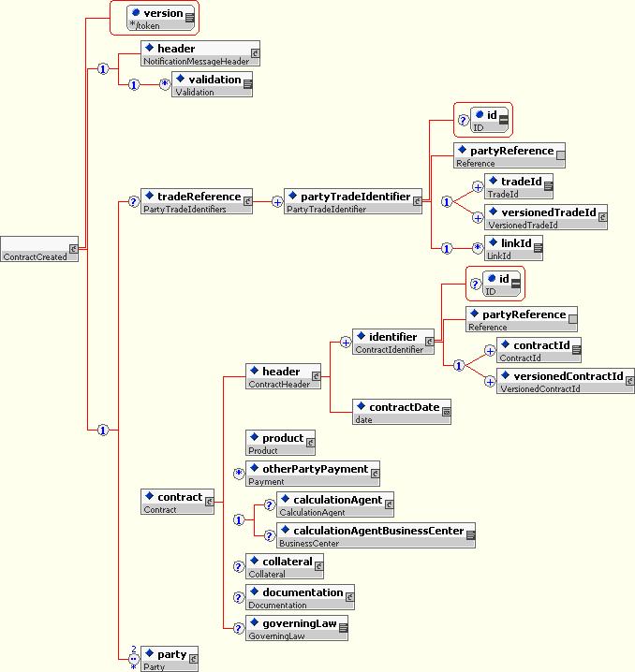Click the 2-to-many cardinality marker before party
The height and width of the screenshot is (672, 635).
pyautogui.click(x=133, y=659)
